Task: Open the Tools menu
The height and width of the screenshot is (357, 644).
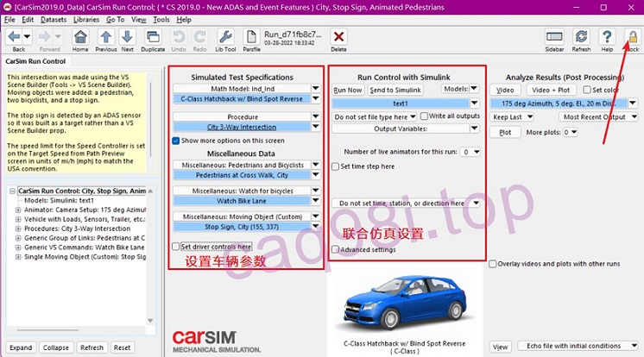Action: click(161, 20)
